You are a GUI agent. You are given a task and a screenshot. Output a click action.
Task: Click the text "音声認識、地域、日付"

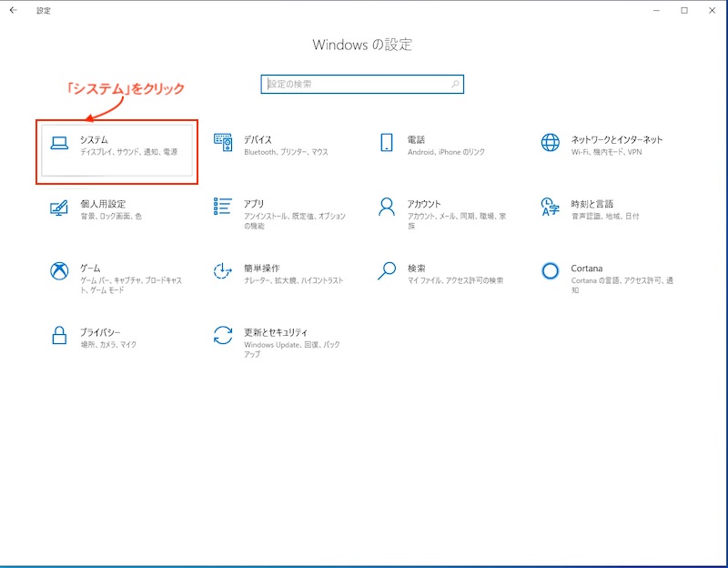pyautogui.click(x=605, y=216)
